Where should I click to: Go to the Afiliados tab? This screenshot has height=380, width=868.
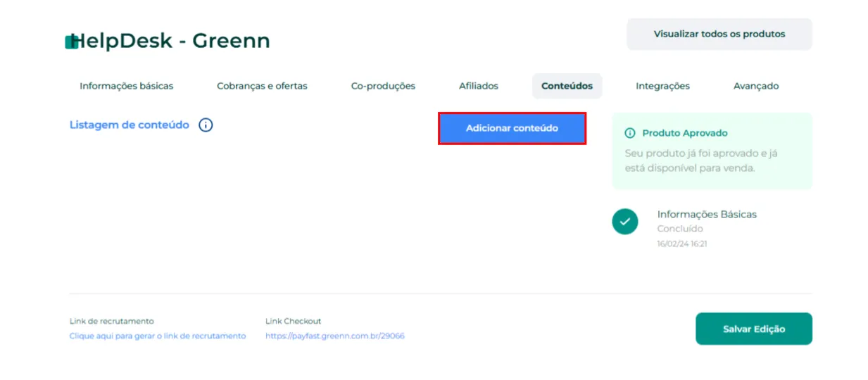tap(479, 86)
